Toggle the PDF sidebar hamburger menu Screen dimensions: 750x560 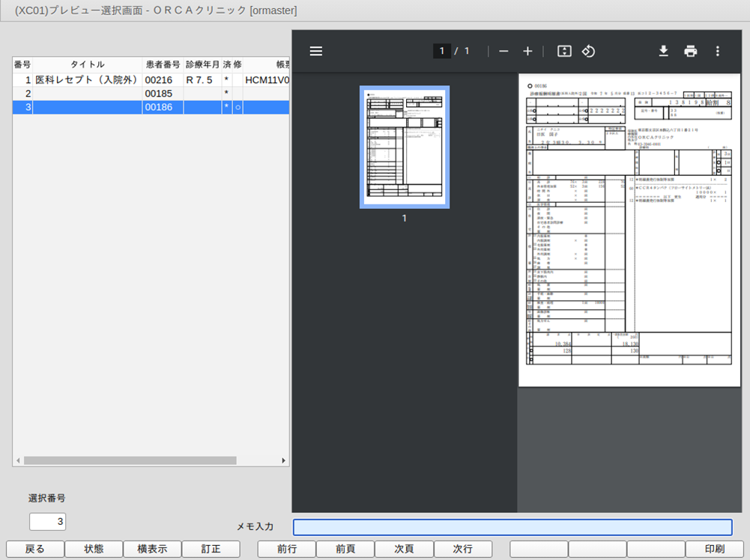click(x=316, y=51)
